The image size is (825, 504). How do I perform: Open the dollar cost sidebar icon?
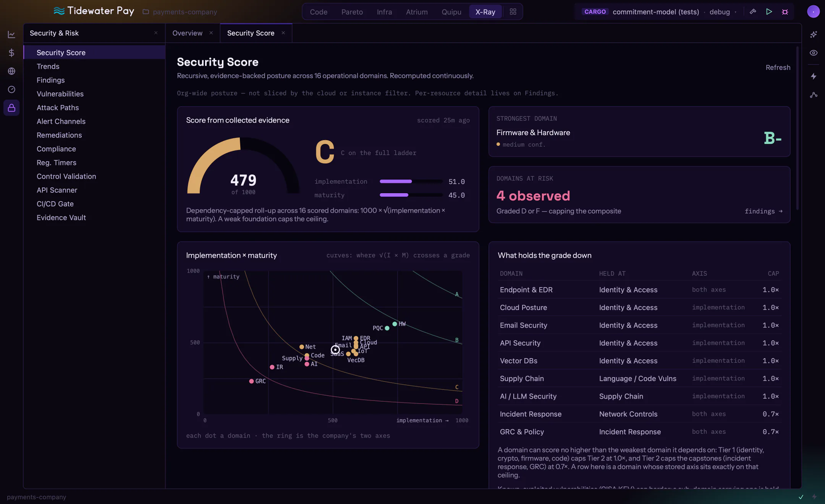click(x=11, y=53)
